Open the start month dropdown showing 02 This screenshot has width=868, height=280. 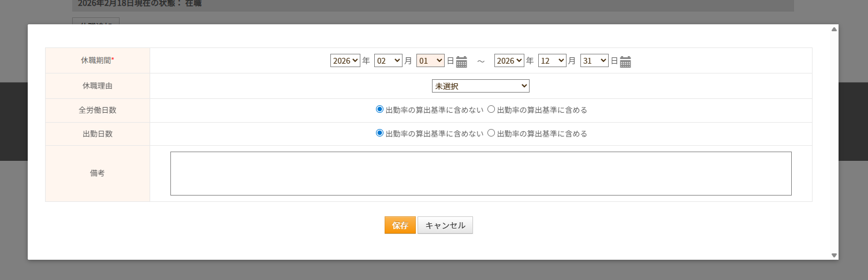coord(388,60)
